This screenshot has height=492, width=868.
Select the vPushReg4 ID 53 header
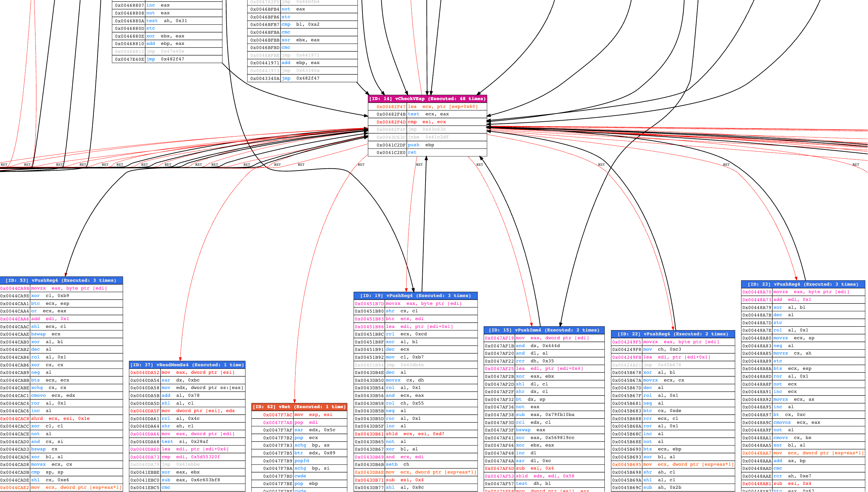pos(61,280)
